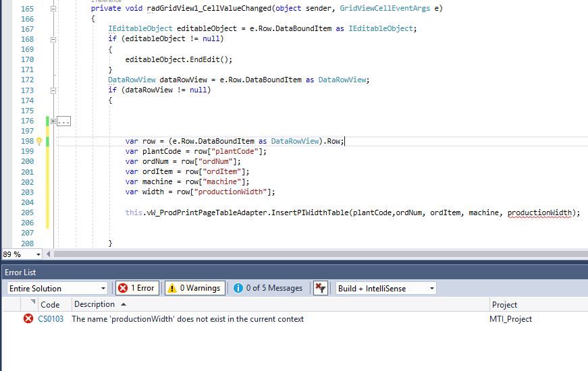588x371 pixels.
Task: Click radGridView1_CellValueChanged method name
Action: point(209,8)
